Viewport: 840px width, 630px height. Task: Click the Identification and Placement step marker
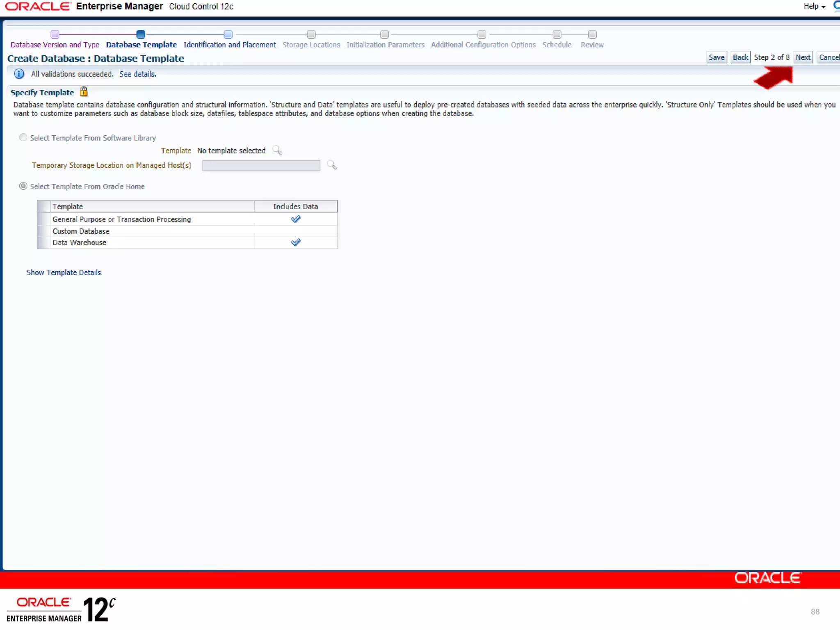[228, 34]
